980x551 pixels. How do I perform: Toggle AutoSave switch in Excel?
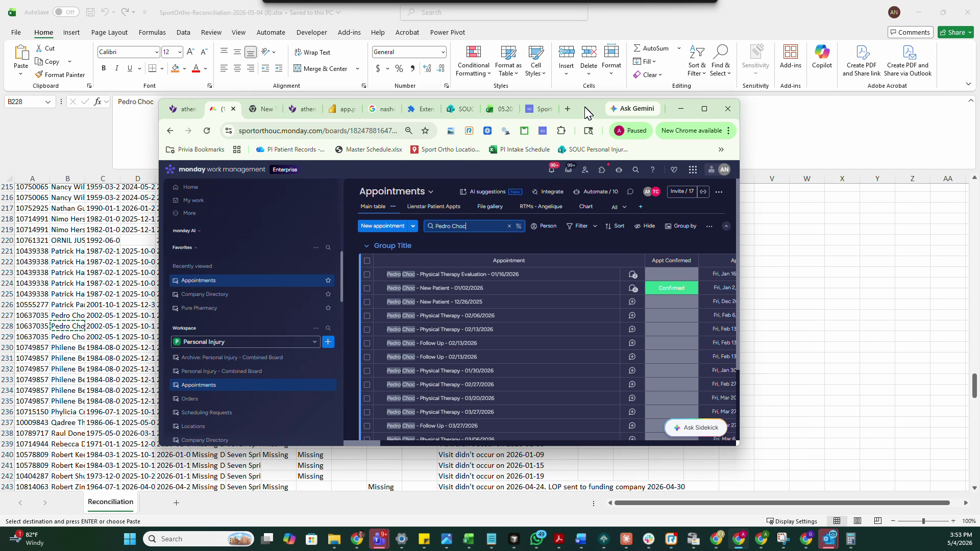click(x=66, y=12)
